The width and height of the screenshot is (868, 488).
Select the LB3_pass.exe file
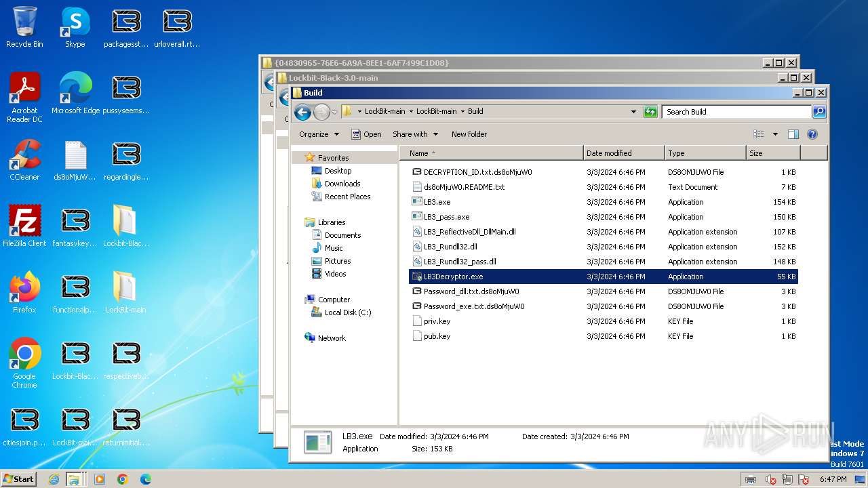click(x=604, y=217)
